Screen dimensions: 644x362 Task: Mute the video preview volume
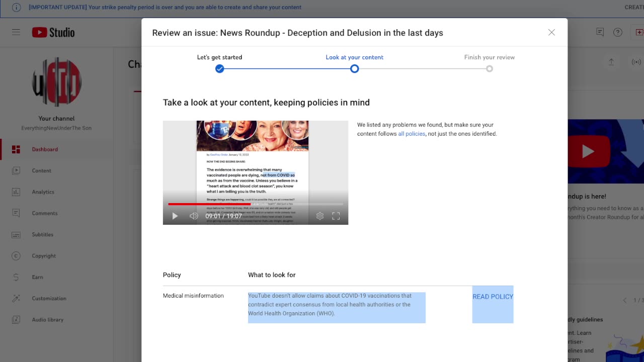194,216
